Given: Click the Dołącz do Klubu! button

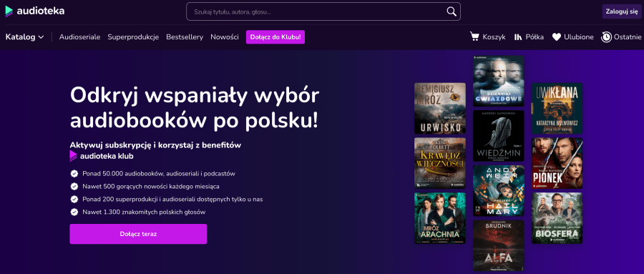Looking at the screenshot, I should click(x=275, y=37).
